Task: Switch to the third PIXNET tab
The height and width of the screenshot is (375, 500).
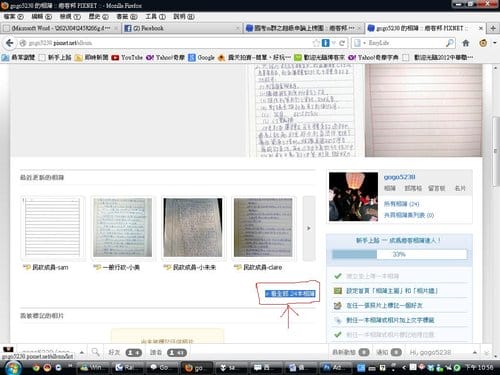Action: pos(303,28)
